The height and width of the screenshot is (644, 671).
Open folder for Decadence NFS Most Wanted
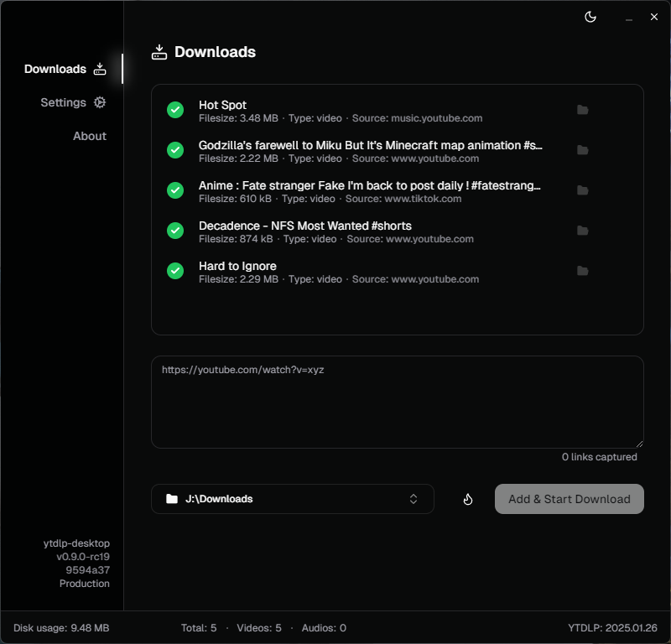(582, 231)
